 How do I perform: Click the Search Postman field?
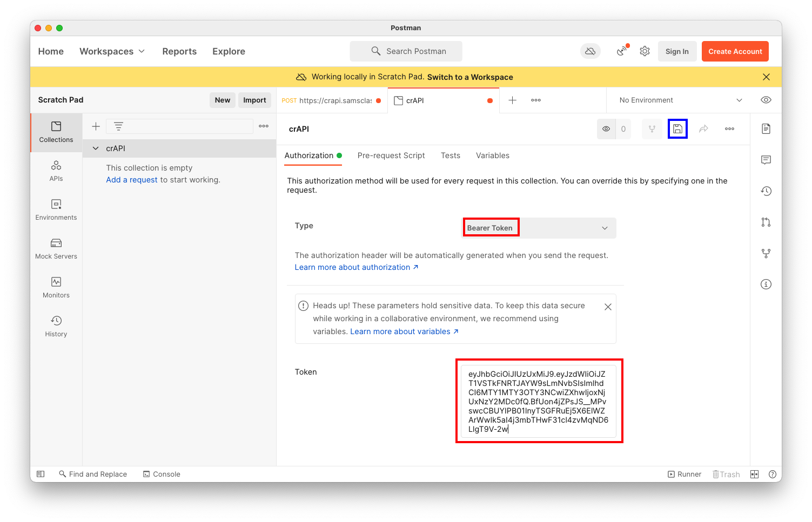coord(406,51)
